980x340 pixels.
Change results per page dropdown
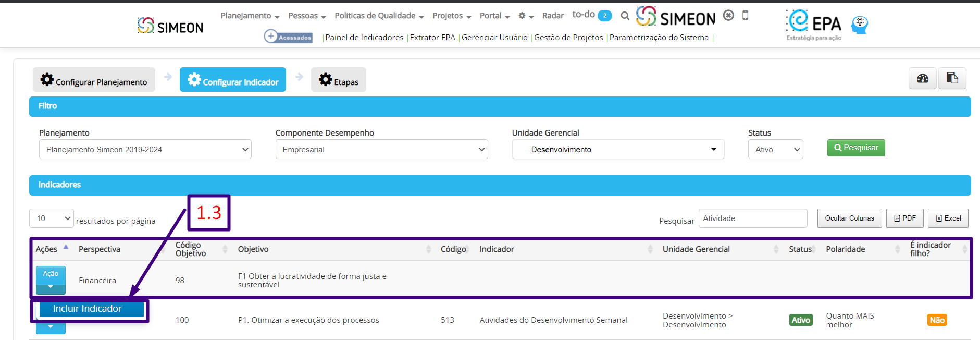52,218
